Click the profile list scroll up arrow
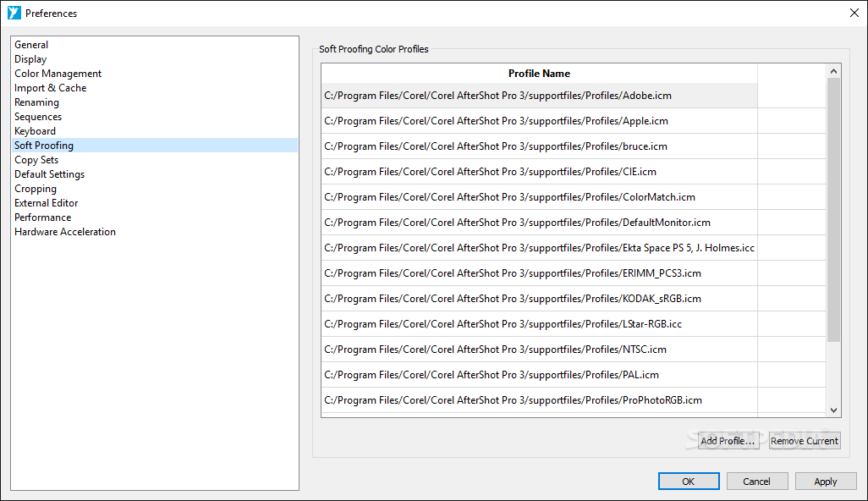Viewport: 868px width, 501px height. [833, 71]
